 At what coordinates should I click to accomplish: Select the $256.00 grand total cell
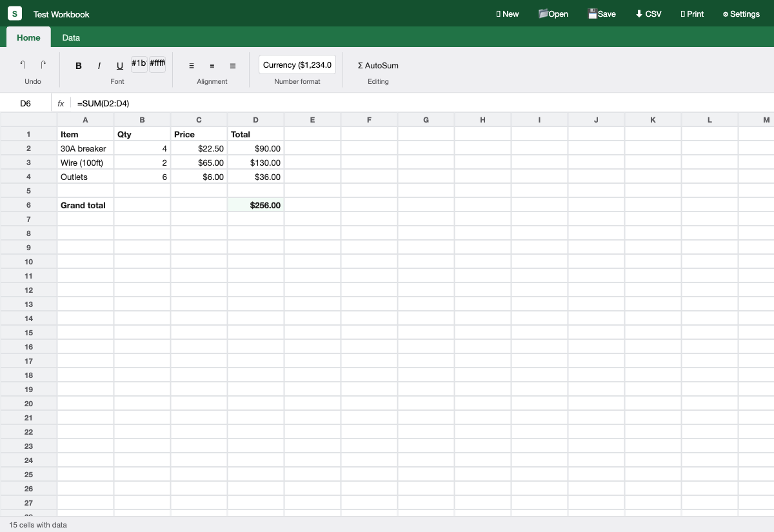[x=255, y=205]
